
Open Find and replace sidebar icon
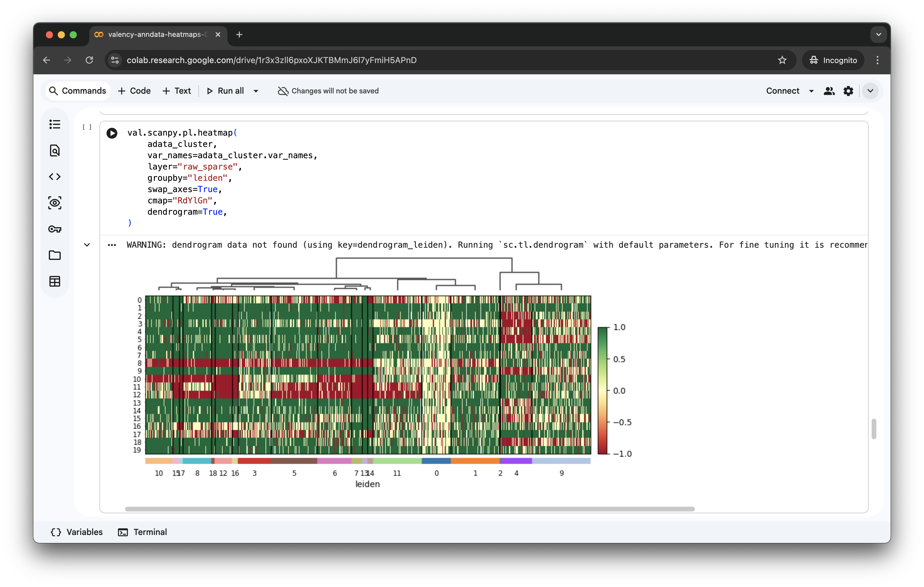pyautogui.click(x=55, y=150)
